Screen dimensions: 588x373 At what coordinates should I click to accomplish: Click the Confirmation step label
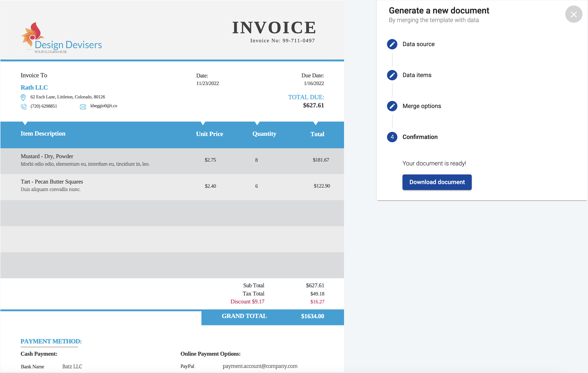(420, 137)
